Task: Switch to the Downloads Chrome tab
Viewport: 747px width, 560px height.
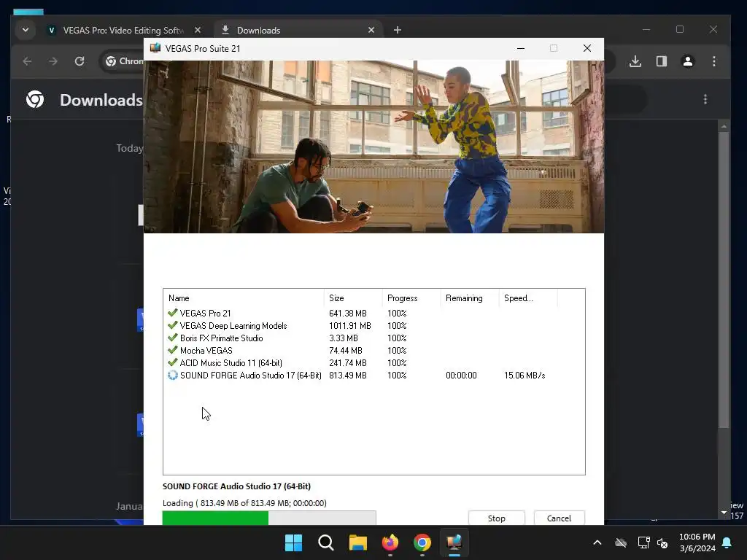Action: click(x=298, y=30)
